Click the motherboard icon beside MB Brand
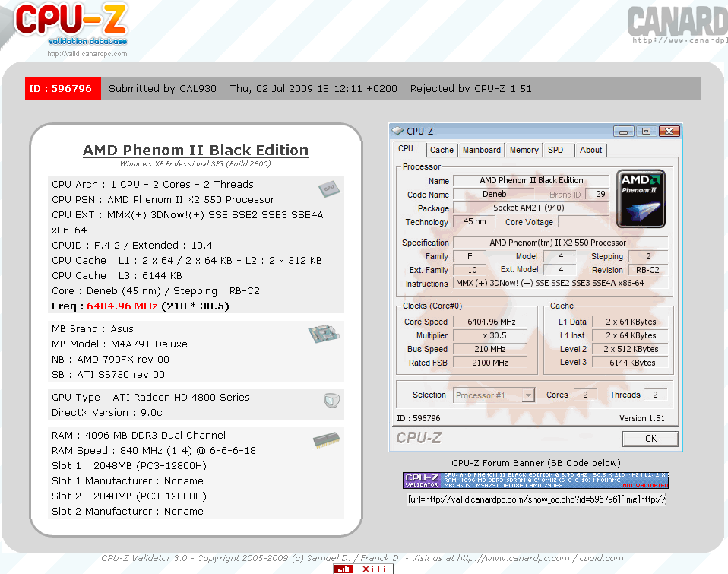The image size is (728, 574). click(x=324, y=334)
